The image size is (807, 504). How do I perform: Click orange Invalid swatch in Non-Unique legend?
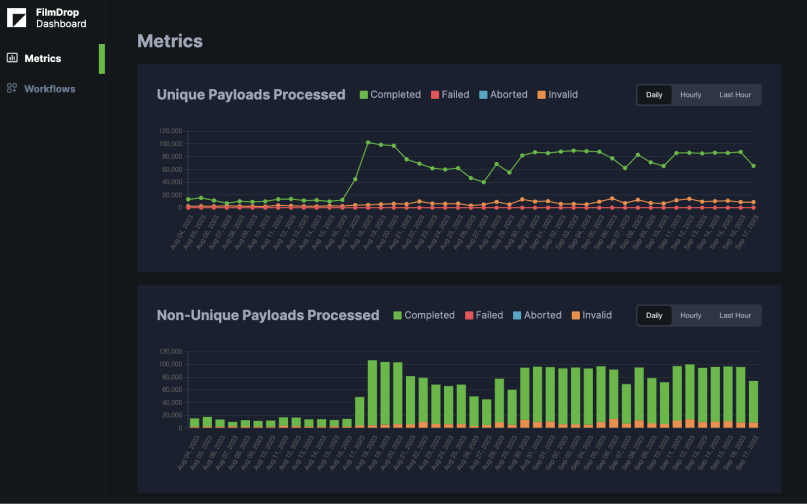tap(575, 315)
